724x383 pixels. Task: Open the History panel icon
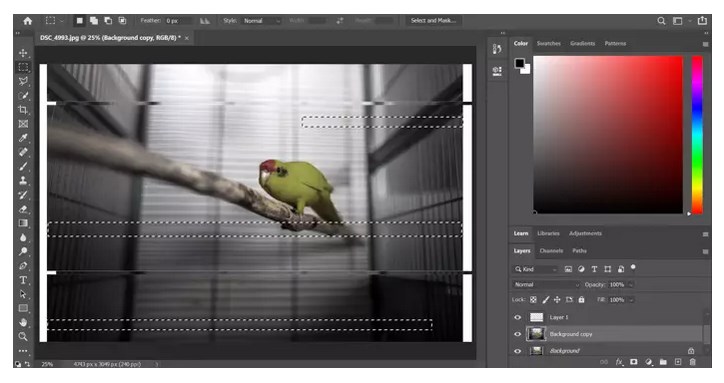tap(497, 49)
